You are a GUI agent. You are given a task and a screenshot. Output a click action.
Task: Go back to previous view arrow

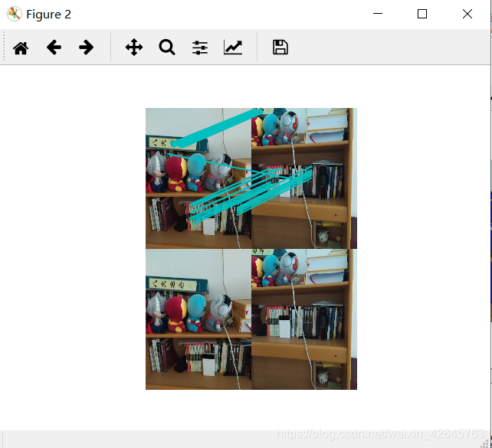[54, 47]
